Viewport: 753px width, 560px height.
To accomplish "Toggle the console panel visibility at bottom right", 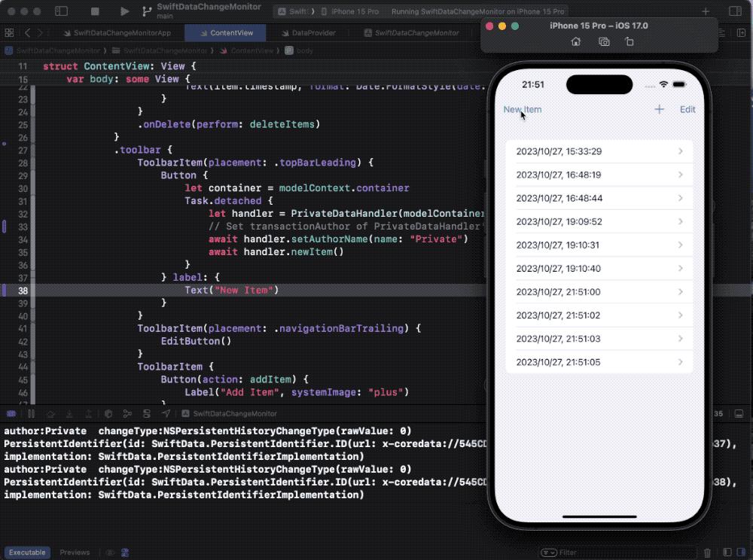I will tap(741, 552).
